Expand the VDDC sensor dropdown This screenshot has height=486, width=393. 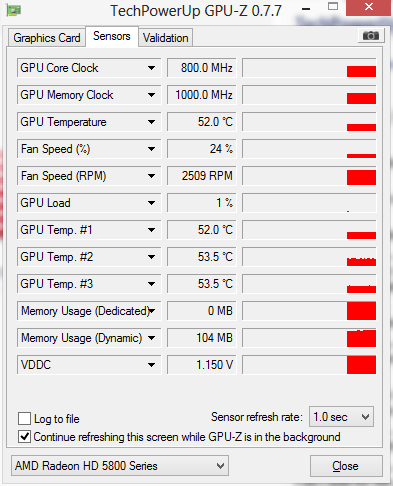coord(151,365)
